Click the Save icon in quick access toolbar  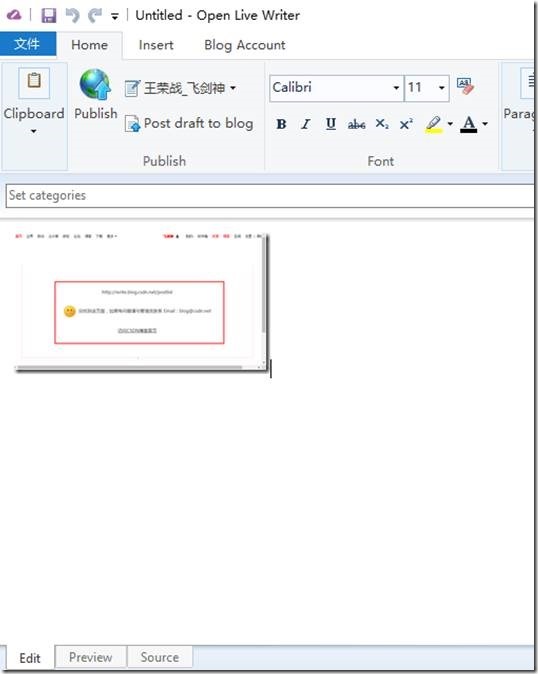click(49, 16)
